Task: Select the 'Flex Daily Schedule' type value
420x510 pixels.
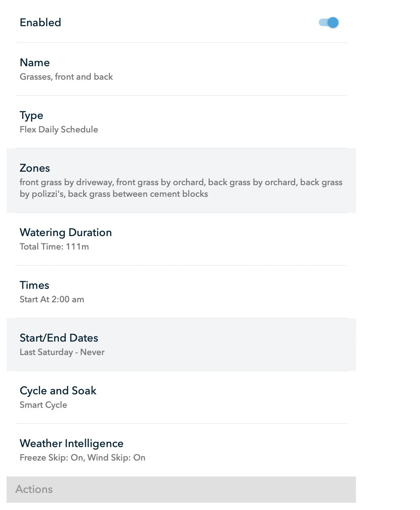Action: [x=59, y=130]
